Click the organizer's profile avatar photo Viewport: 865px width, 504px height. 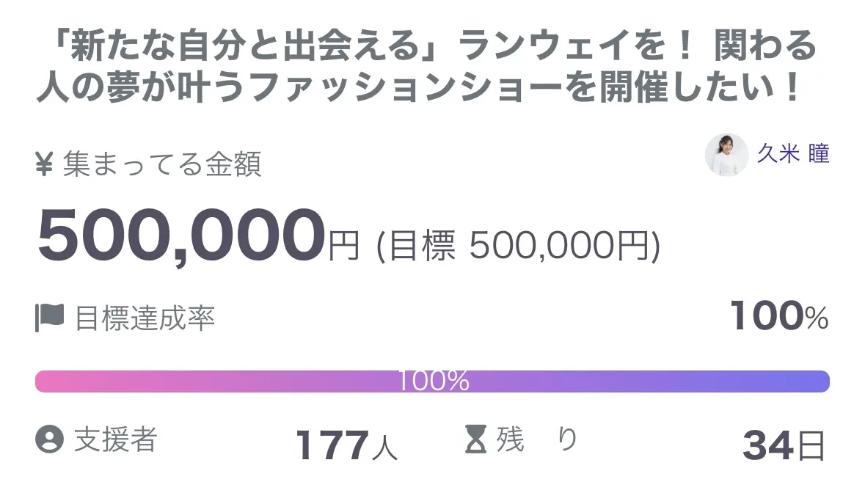[726, 155]
